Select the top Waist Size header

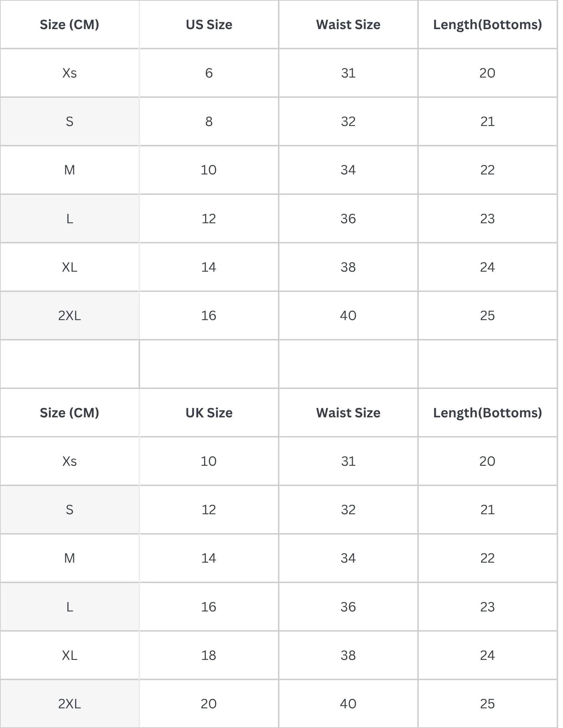348,24
